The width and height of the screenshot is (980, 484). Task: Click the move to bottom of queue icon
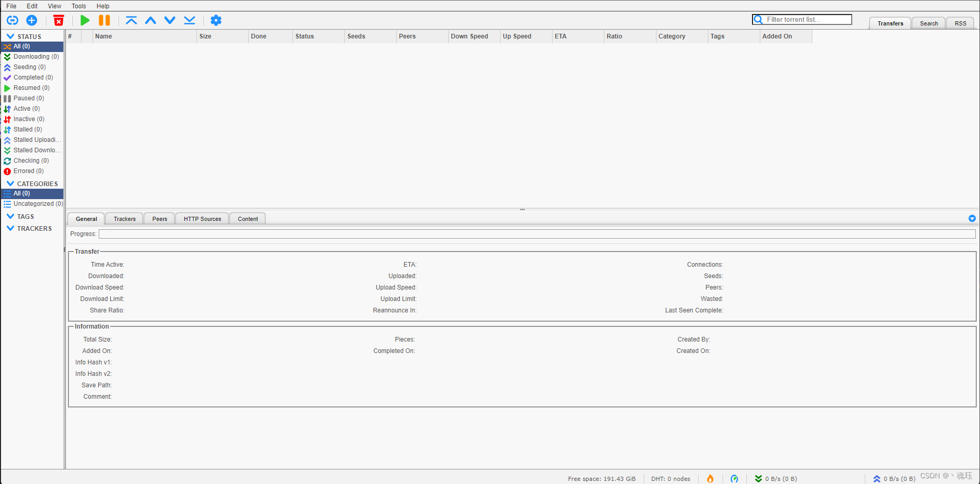(x=189, y=20)
